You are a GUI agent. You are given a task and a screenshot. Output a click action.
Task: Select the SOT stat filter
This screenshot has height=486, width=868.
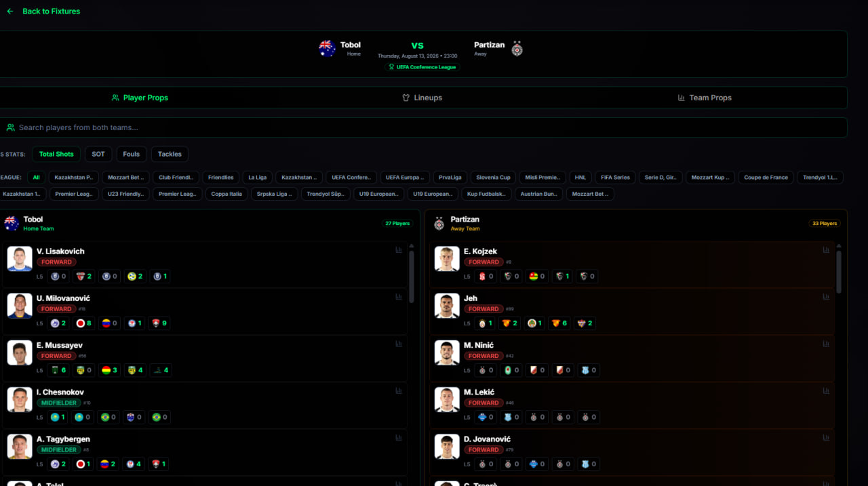point(98,154)
